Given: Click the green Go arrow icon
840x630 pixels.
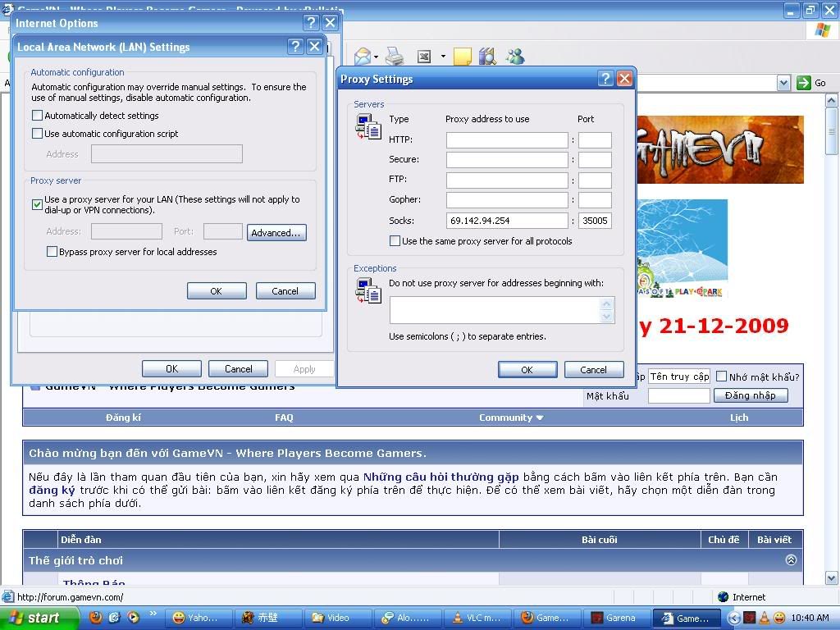Looking at the screenshot, I should [x=804, y=83].
